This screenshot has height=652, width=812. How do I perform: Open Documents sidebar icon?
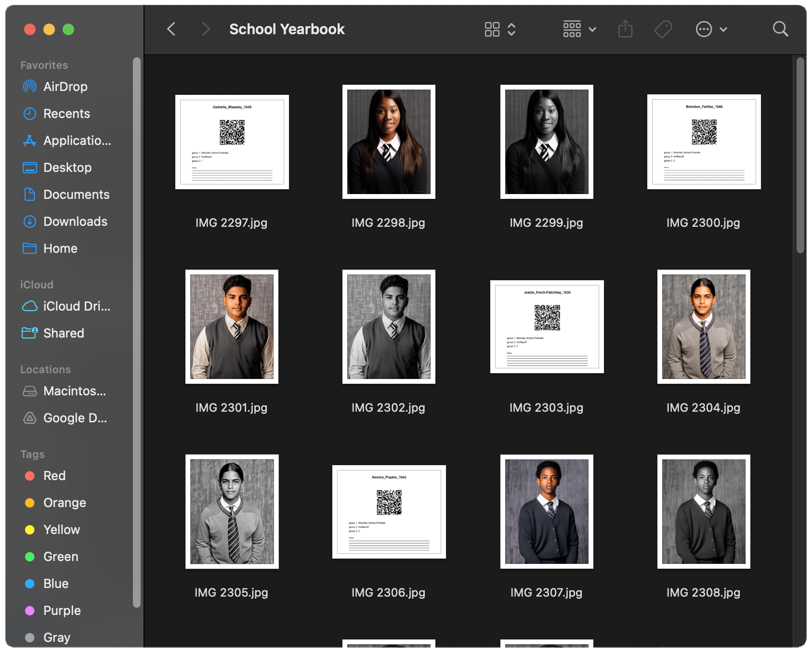tap(30, 195)
